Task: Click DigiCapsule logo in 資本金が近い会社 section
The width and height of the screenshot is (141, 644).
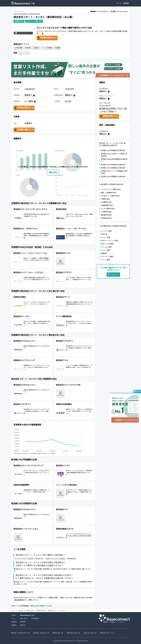Action: pos(18,350)
